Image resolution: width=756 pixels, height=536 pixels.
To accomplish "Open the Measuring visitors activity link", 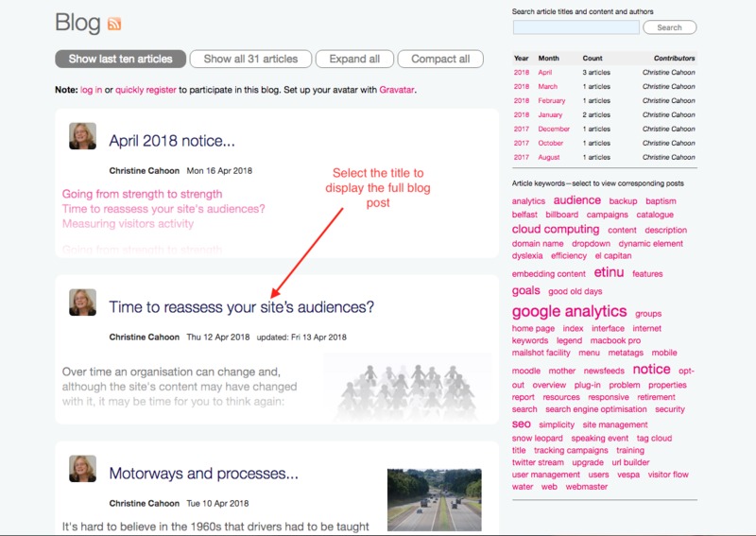I will 128,224.
